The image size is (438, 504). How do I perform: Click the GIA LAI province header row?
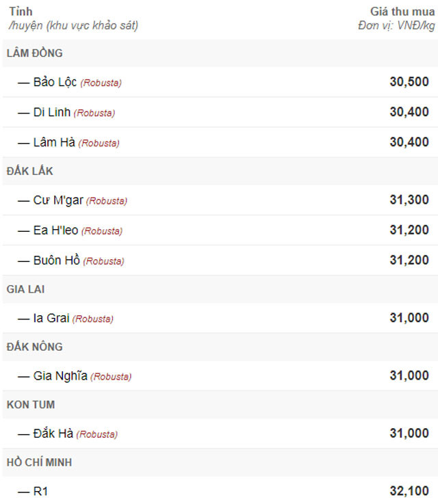tap(25, 289)
